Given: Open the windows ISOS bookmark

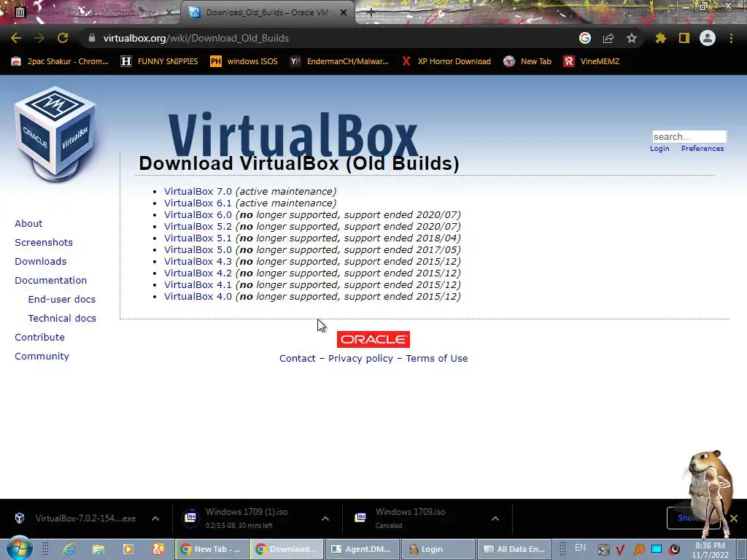Looking at the screenshot, I should (244, 61).
